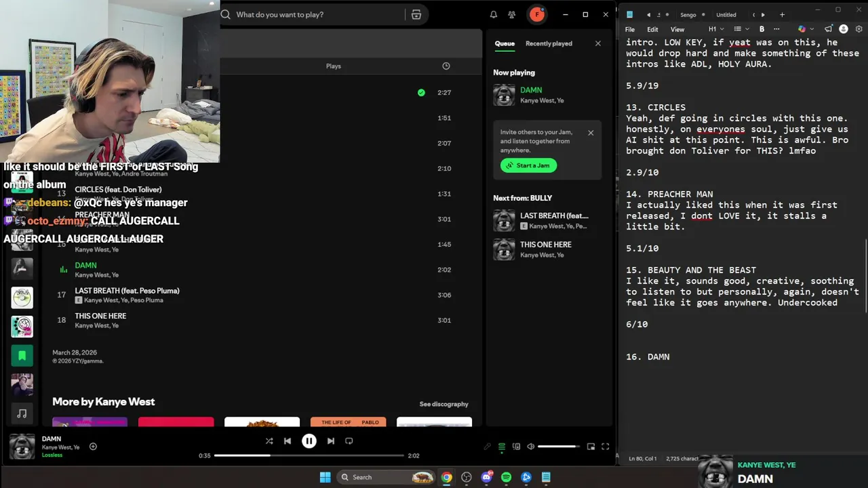This screenshot has width=868, height=488.
Task: Toggle bold formatting in Notepad
Action: click(x=762, y=29)
